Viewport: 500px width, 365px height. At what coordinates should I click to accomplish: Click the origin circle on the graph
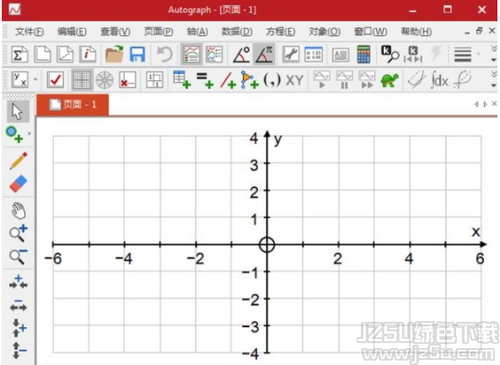tap(267, 244)
